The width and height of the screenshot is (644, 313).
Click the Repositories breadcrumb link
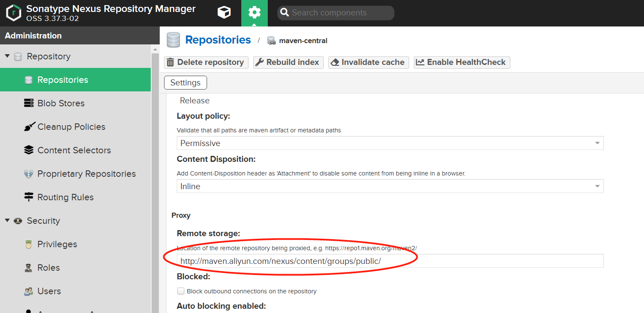point(218,40)
